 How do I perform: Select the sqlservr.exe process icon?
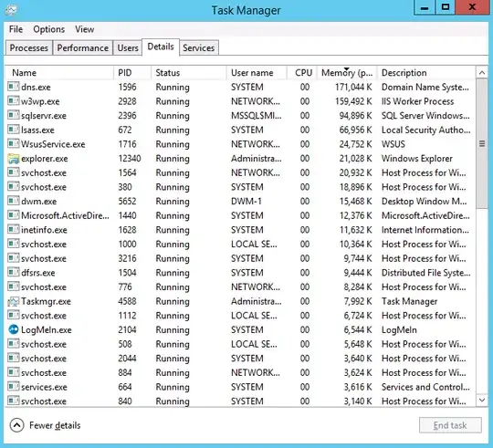pyautogui.click(x=13, y=115)
